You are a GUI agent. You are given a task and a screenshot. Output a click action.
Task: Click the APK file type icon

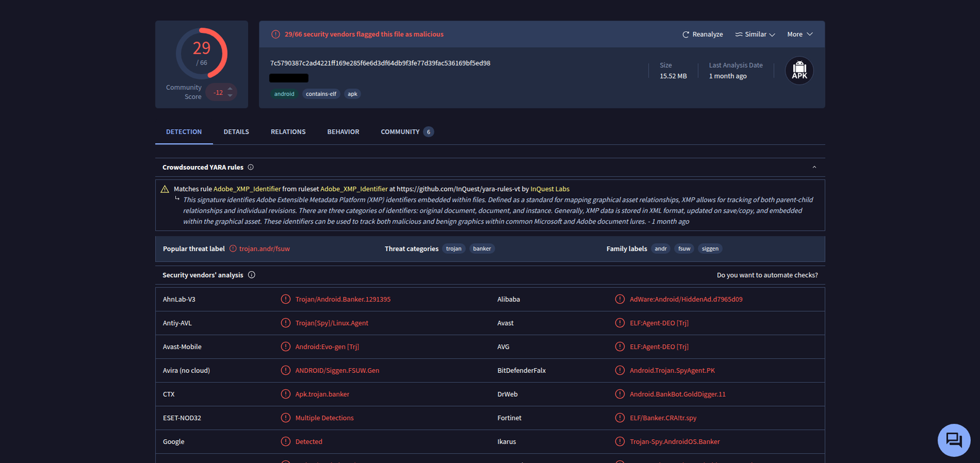pyautogui.click(x=799, y=70)
